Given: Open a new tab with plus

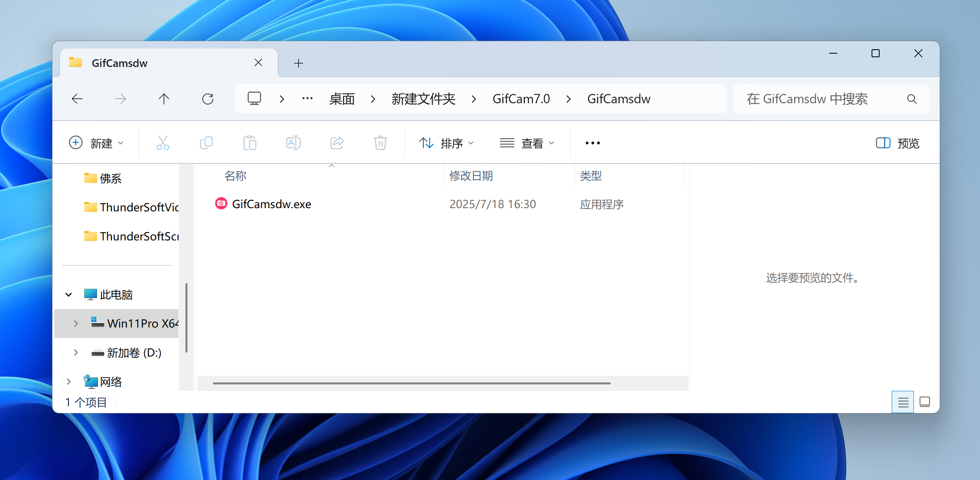Looking at the screenshot, I should point(298,63).
